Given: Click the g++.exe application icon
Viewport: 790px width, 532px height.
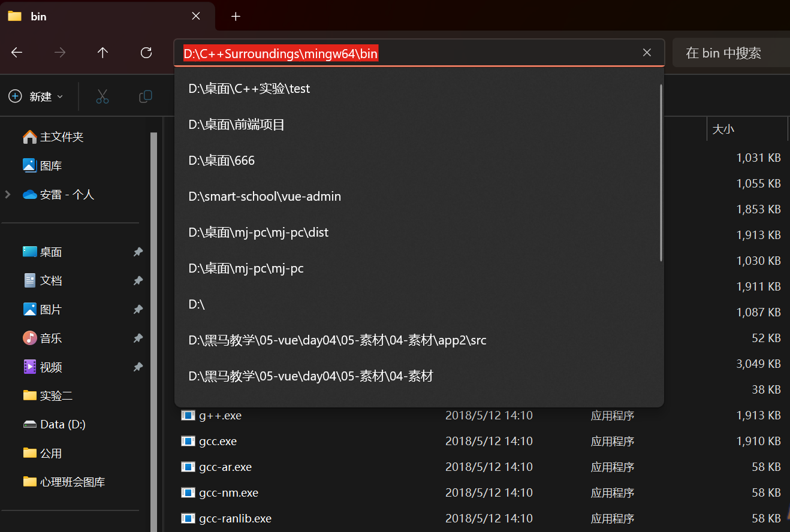Looking at the screenshot, I should click(x=188, y=415).
